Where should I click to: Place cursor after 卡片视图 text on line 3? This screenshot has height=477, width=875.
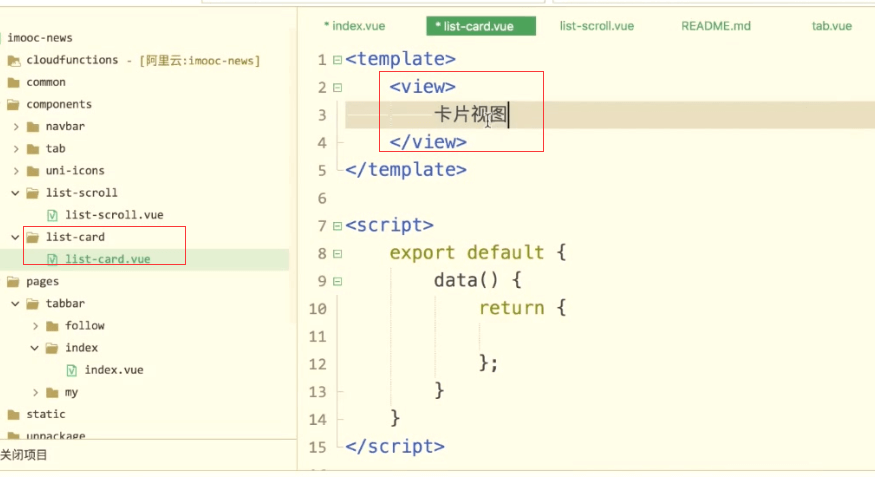[508, 115]
